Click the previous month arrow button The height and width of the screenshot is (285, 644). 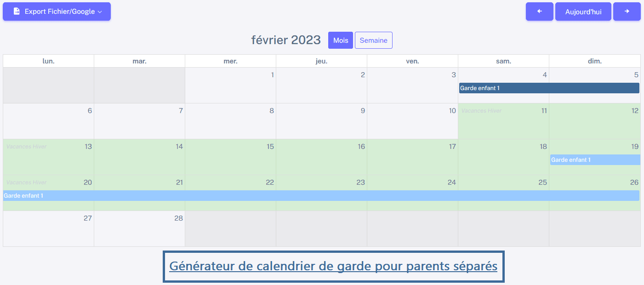[x=539, y=11]
